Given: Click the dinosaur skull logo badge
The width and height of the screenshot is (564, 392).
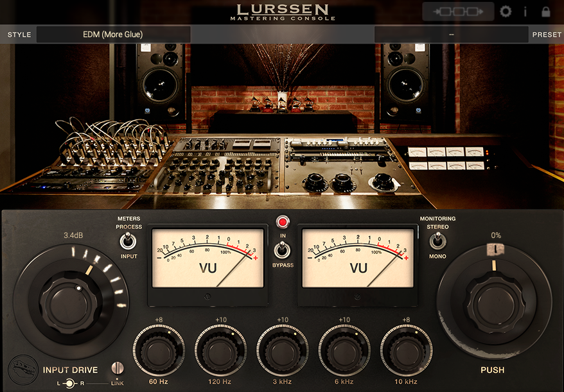Looking at the screenshot, I should coord(23,370).
